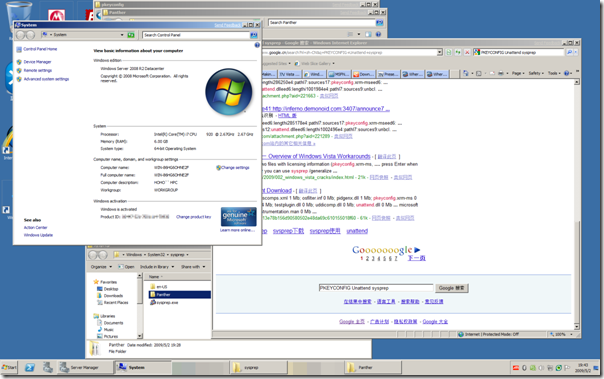Viewport: 604px width, 379px height.
Task: Open Advanced system settings link
Action: click(x=46, y=79)
